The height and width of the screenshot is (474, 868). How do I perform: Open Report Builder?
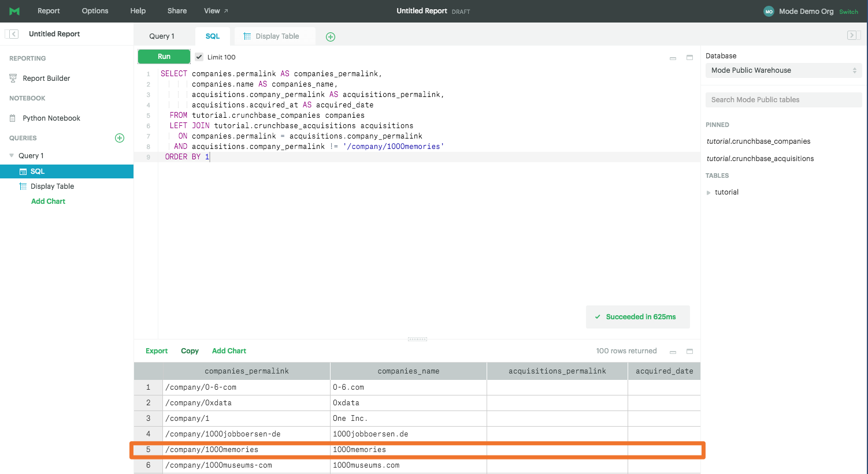46,79
